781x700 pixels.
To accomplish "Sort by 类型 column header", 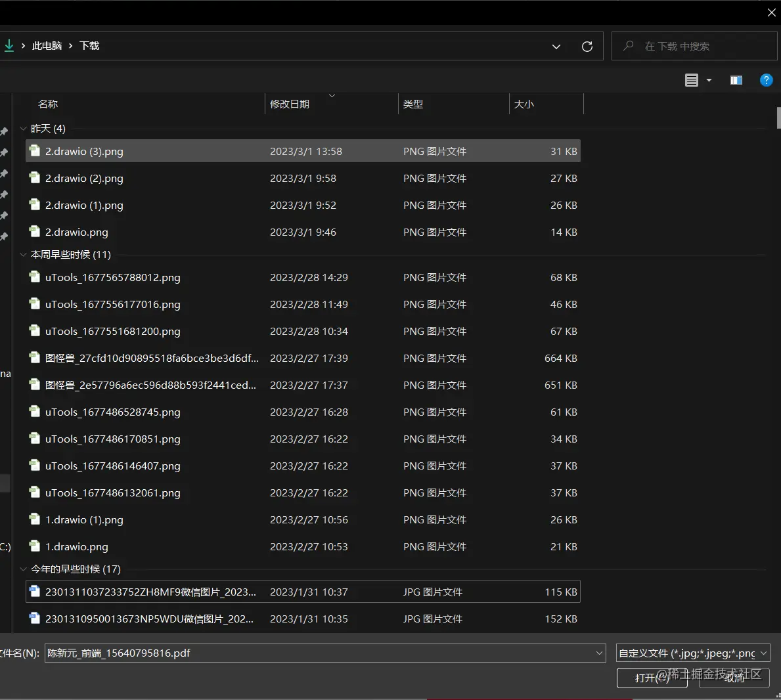I will pyautogui.click(x=413, y=104).
